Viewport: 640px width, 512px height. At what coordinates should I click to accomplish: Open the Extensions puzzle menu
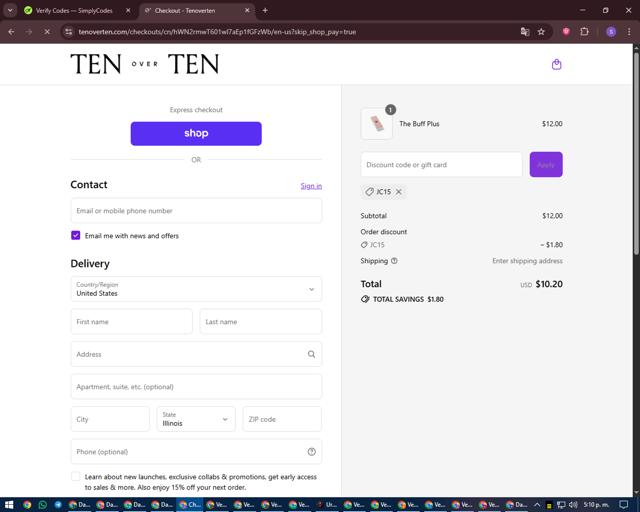click(584, 32)
